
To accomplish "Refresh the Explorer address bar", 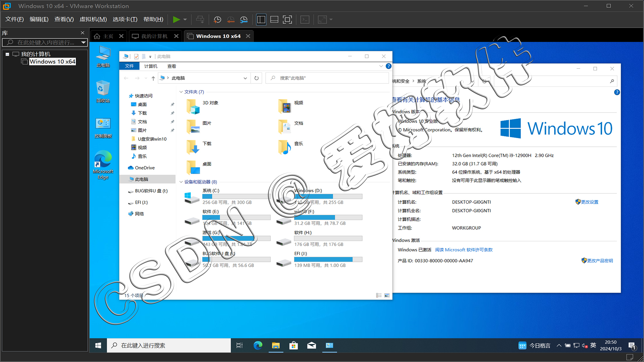I will (257, 78).
